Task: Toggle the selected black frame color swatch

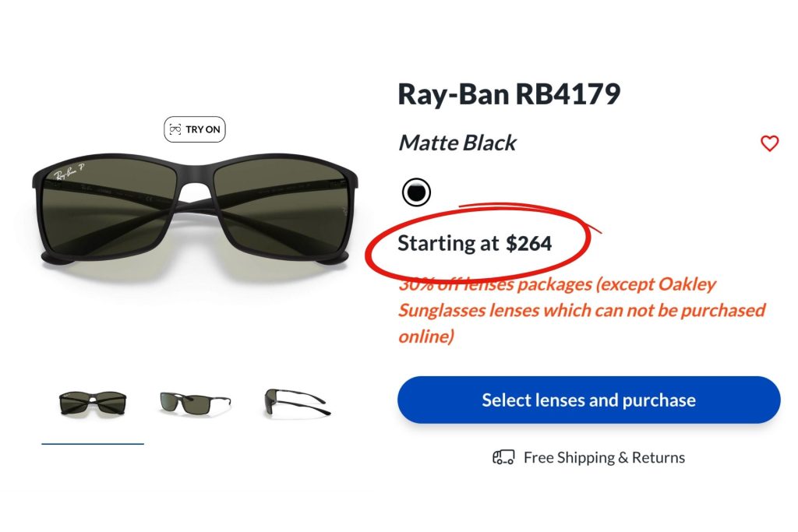Action: coord(416,191)
